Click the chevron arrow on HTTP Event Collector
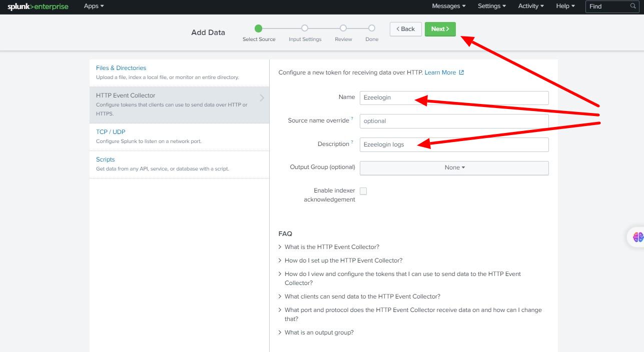The width and height of the screenshot is (644, 352). tap(262, 98)
